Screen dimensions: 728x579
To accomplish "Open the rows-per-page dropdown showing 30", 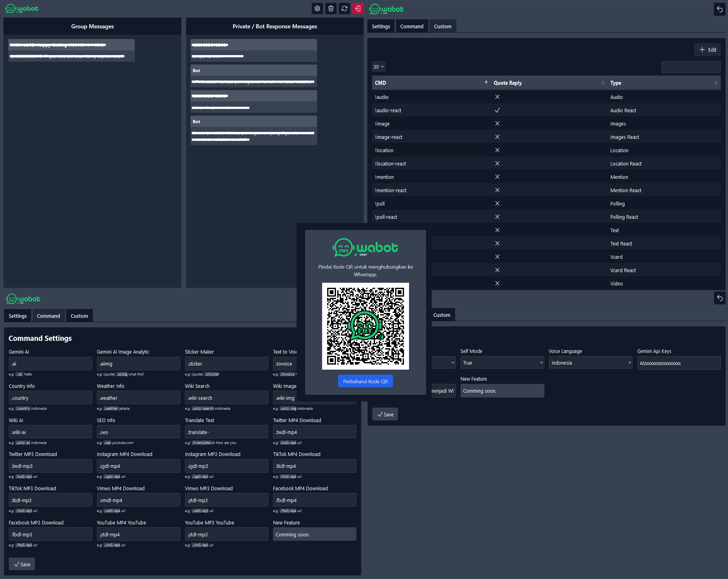I will tap(378, 66).
